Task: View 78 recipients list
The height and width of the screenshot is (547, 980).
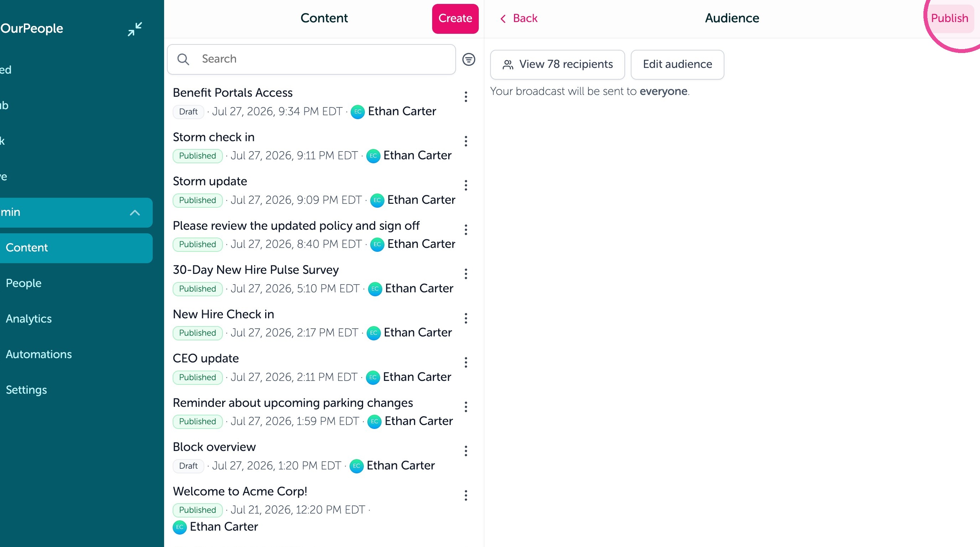Action: [557, 65]
